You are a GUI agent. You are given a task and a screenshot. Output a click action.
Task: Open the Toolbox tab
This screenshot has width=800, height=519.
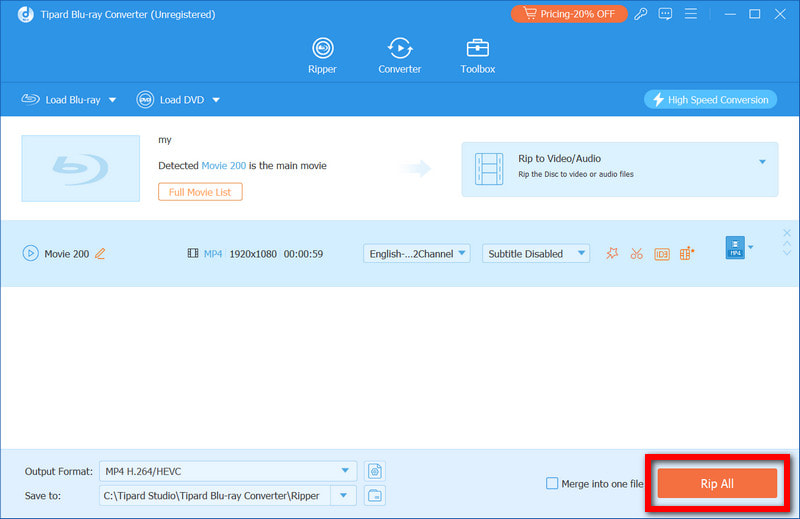[478, 56]
